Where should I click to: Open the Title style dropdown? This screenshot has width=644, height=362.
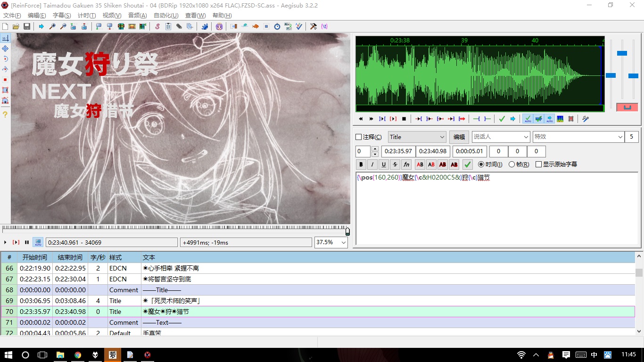[x=417, y=137]
